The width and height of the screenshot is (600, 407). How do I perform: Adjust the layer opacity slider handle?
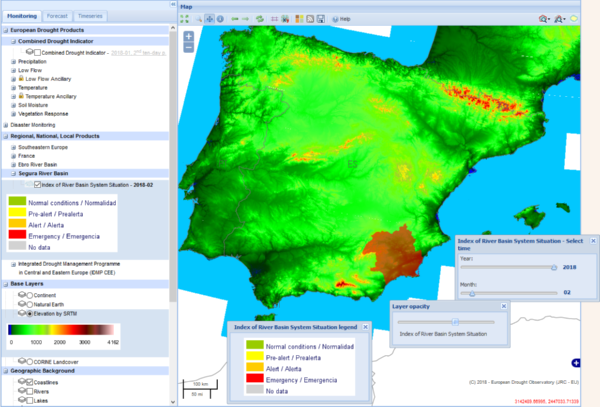[x=455, y=322]
